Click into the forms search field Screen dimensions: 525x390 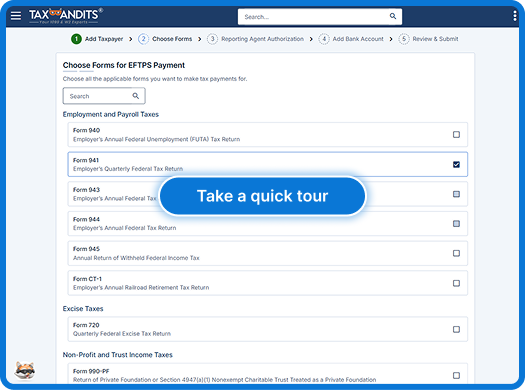pos(104,96)
